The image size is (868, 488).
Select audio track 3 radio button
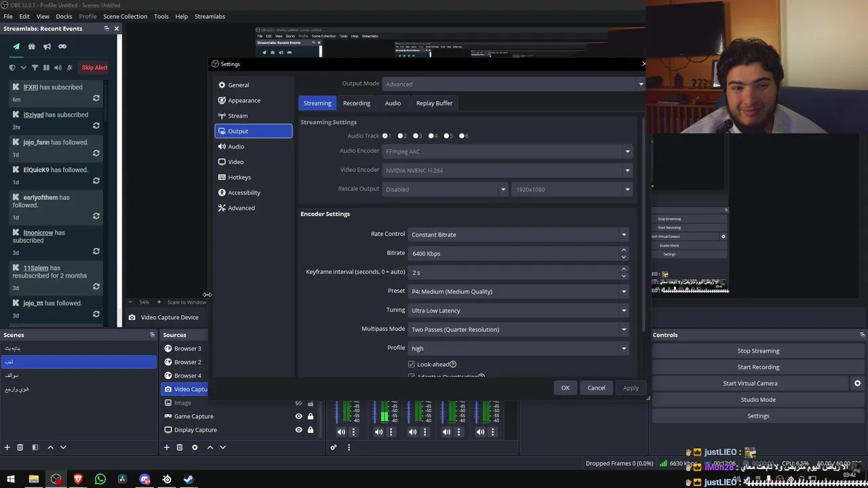[416, 136]
